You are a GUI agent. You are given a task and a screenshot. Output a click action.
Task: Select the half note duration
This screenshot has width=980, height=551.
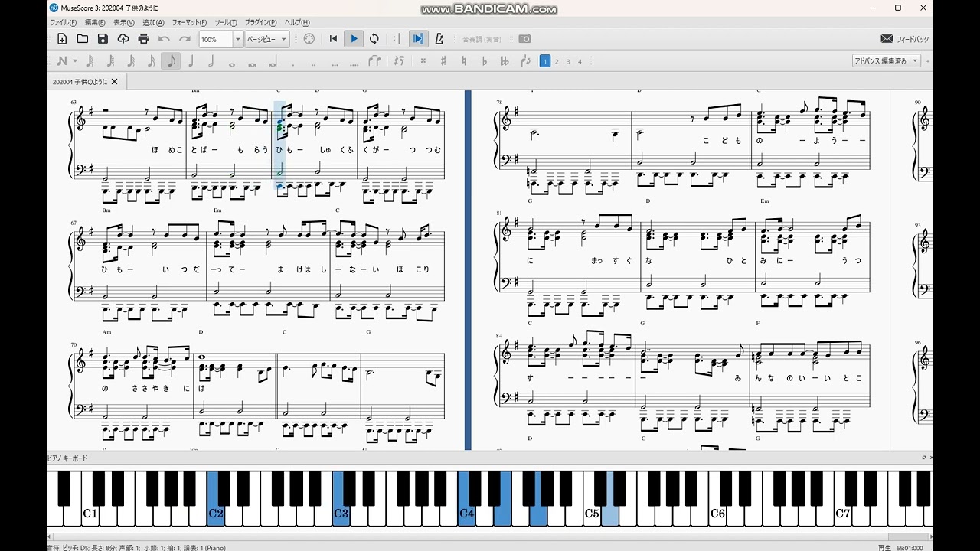coord(211,61)
